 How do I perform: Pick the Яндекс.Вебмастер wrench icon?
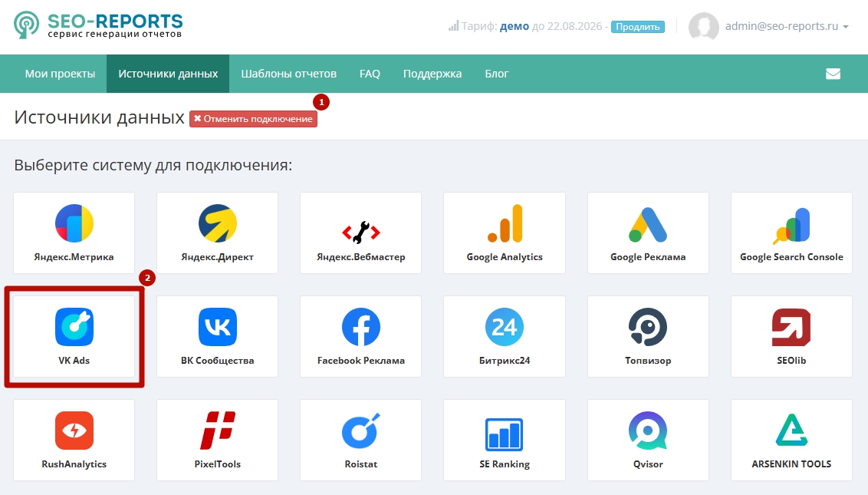(x=361, y=233)
